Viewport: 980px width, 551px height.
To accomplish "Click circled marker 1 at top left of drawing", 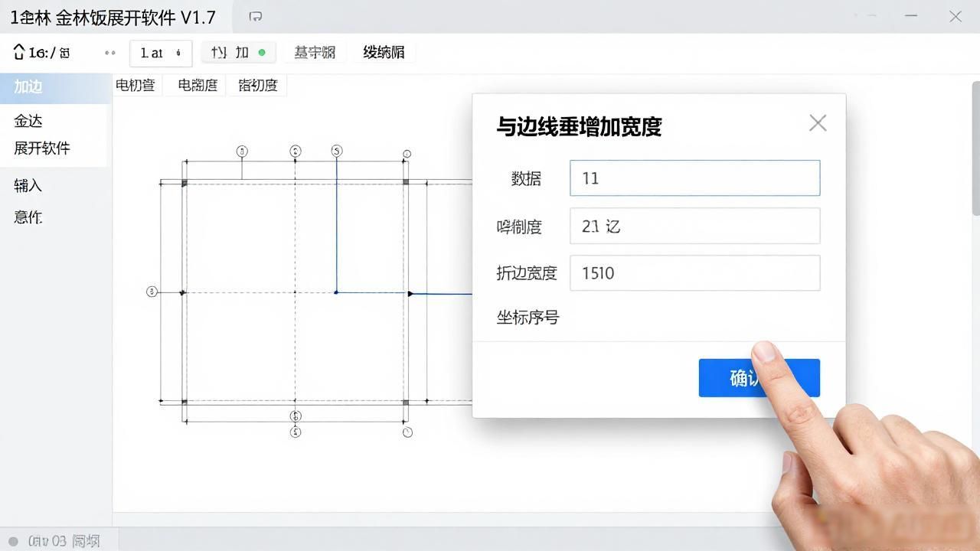I will click(243, 151).
